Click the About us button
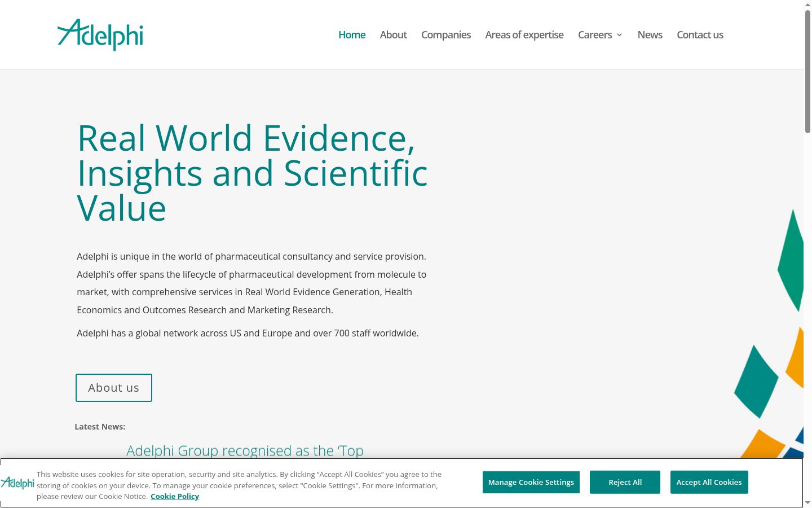 pos(114,388)
